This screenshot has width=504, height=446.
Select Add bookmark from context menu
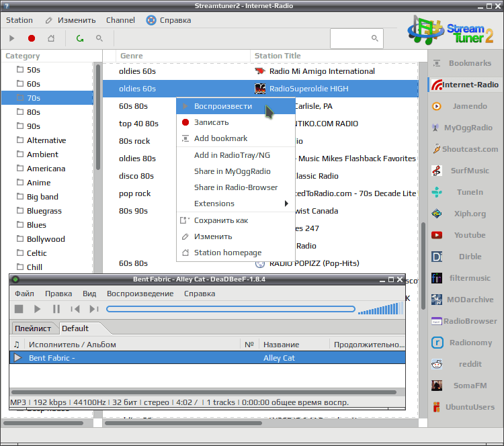point(236,138)
